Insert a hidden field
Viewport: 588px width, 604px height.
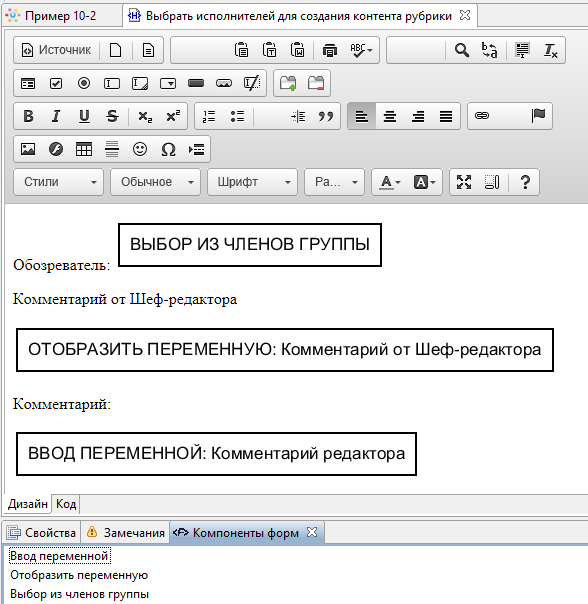tap(252, 83)
